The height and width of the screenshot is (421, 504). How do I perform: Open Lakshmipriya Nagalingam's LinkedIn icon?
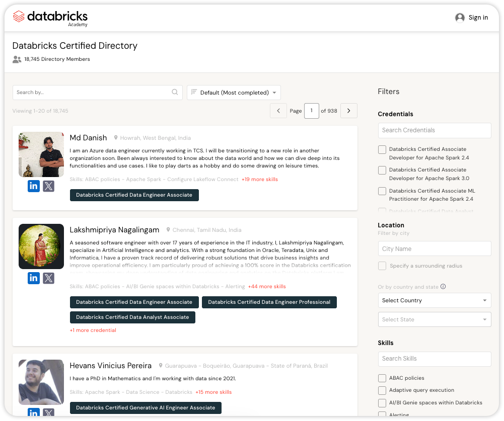pos(33,278)
